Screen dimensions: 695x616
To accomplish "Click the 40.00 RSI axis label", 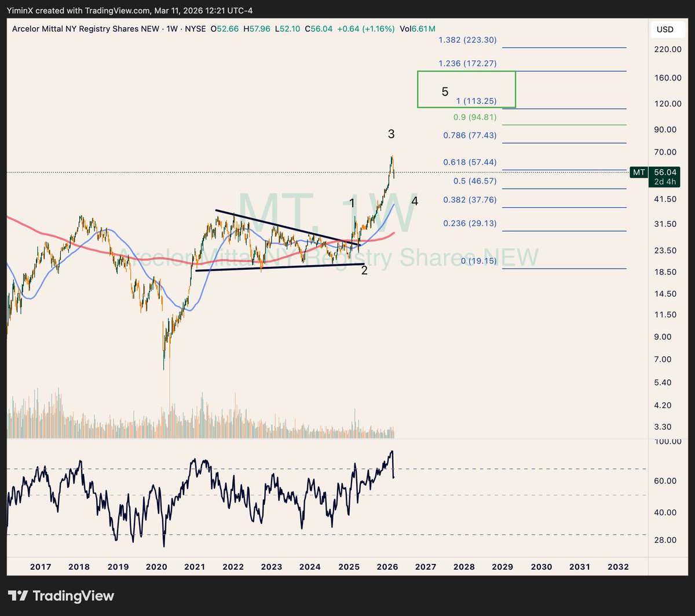I will point(665,512).
